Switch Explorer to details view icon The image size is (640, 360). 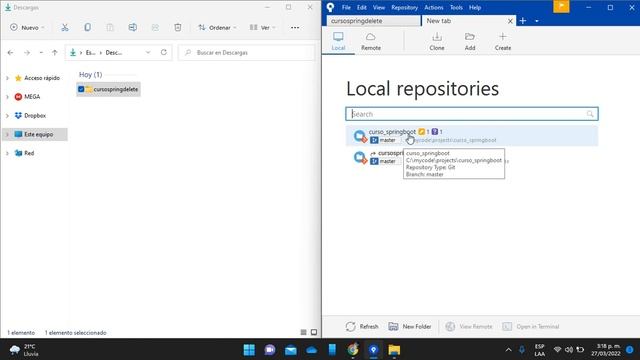pyautogui.click(x=303, y=332)
